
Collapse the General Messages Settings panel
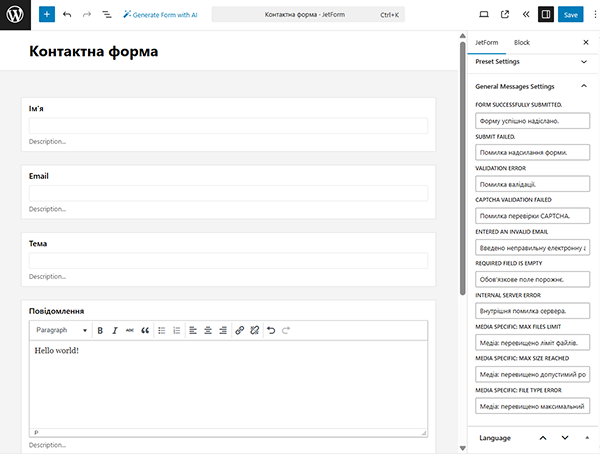532,86
